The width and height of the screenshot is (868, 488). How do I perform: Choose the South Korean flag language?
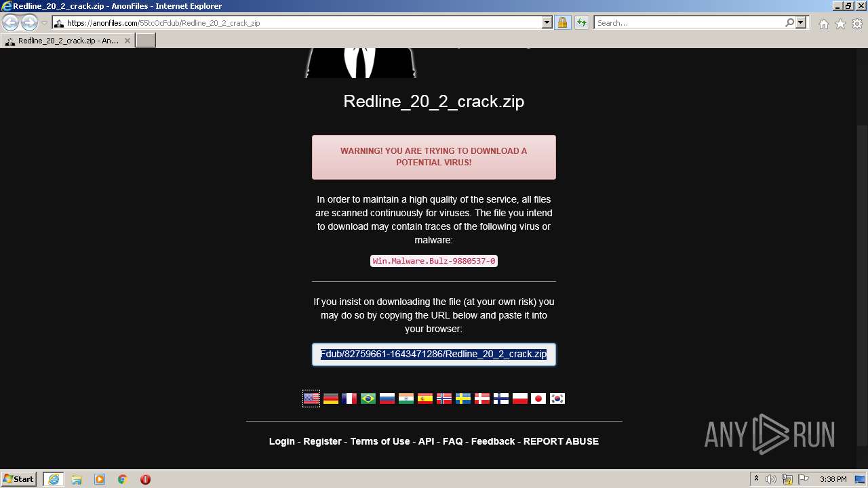557,399
